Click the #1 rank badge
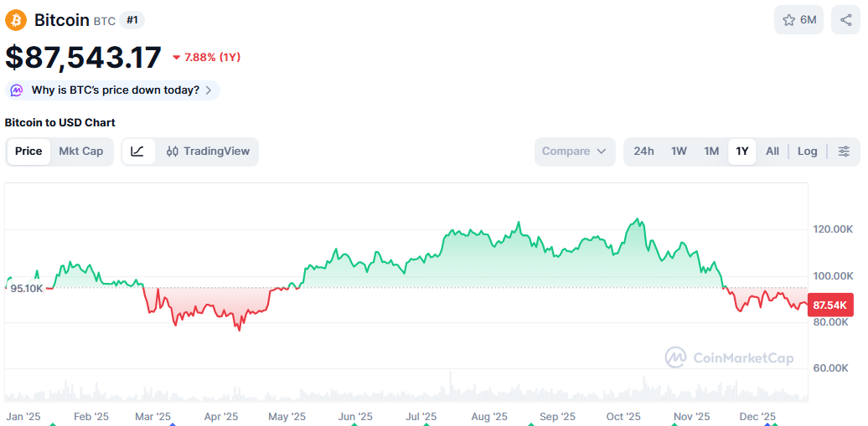Image resolution: width=868 pixels, height=426 pixels. (132, 20)
